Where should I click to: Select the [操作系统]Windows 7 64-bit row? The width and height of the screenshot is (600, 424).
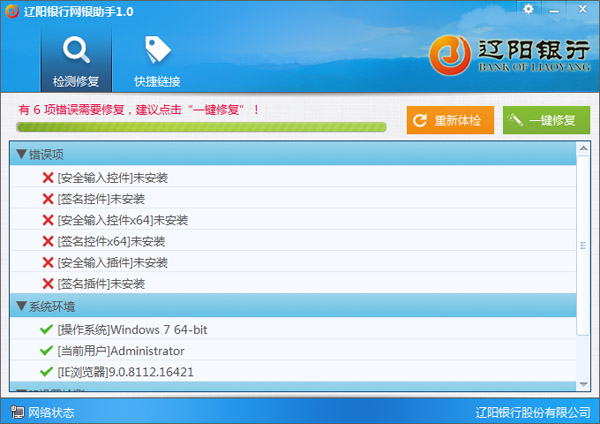293,329
